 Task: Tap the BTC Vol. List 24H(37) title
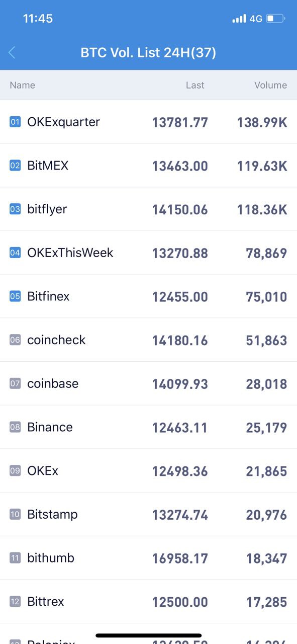pos(148,52)
